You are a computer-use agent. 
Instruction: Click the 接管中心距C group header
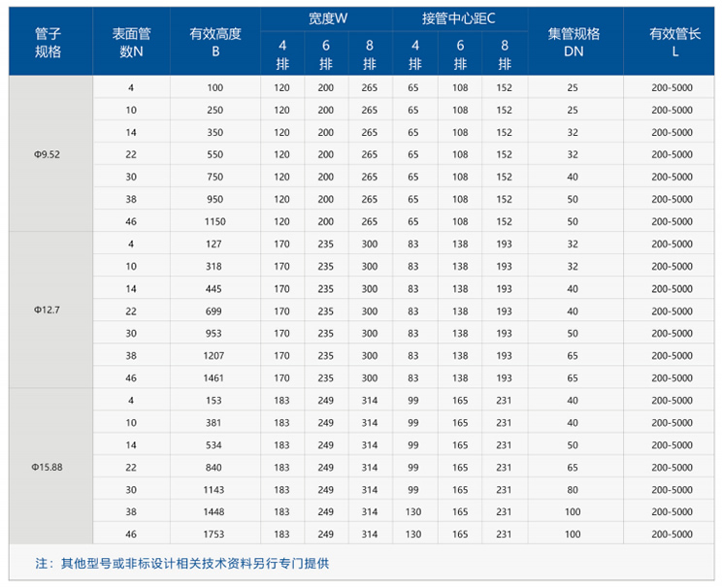pyautogui.click(x=460, y=18)
